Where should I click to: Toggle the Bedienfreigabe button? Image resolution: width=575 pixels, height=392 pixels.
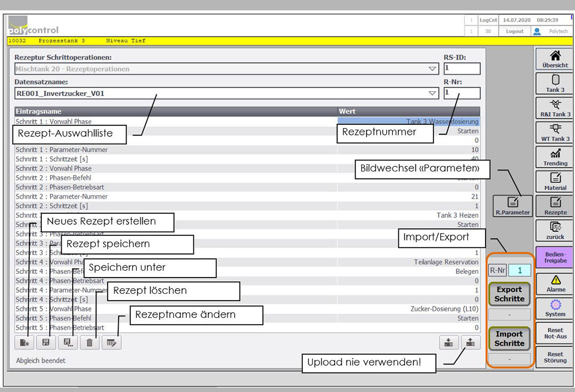[555, 258]
